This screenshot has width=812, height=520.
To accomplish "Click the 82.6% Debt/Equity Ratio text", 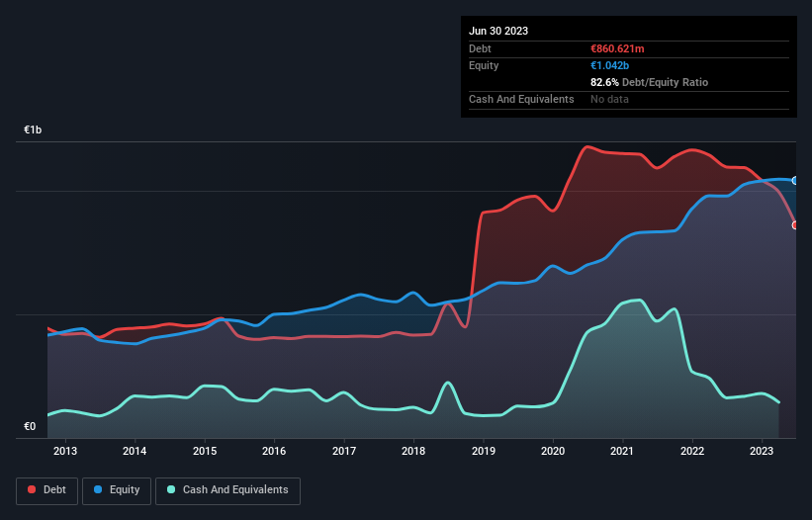I will (649, 82).
